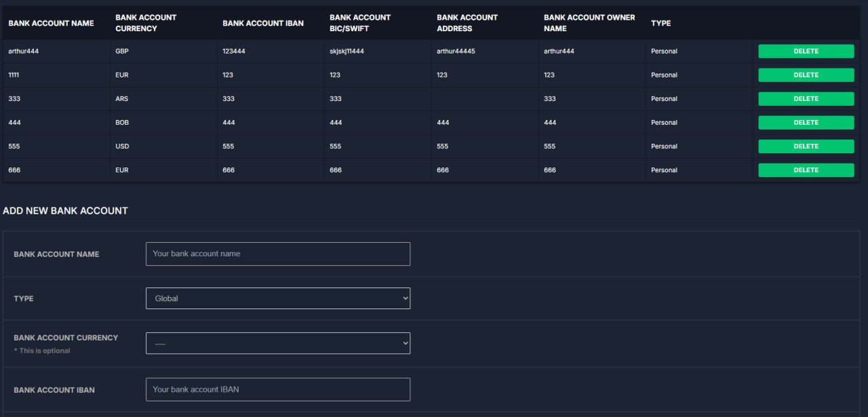This screenshot has height=417, width=868.
Task: Delete the 444 BOB bank account
Action: pyautogui.click(x=806, y=123)
